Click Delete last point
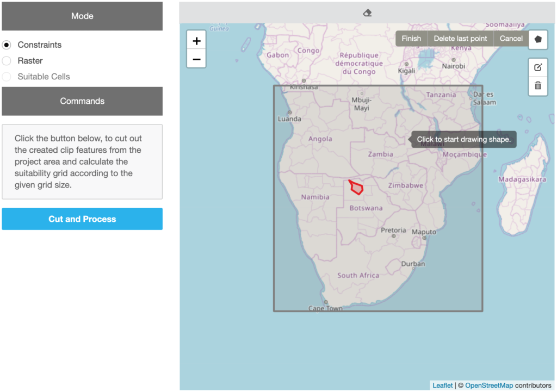Image resolution: width=557 pixels, height=392 pixels. point(460,38)
